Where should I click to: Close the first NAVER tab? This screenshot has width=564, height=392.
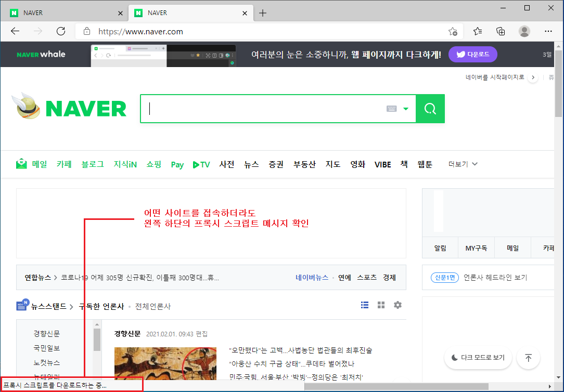[x=121, y=14]
